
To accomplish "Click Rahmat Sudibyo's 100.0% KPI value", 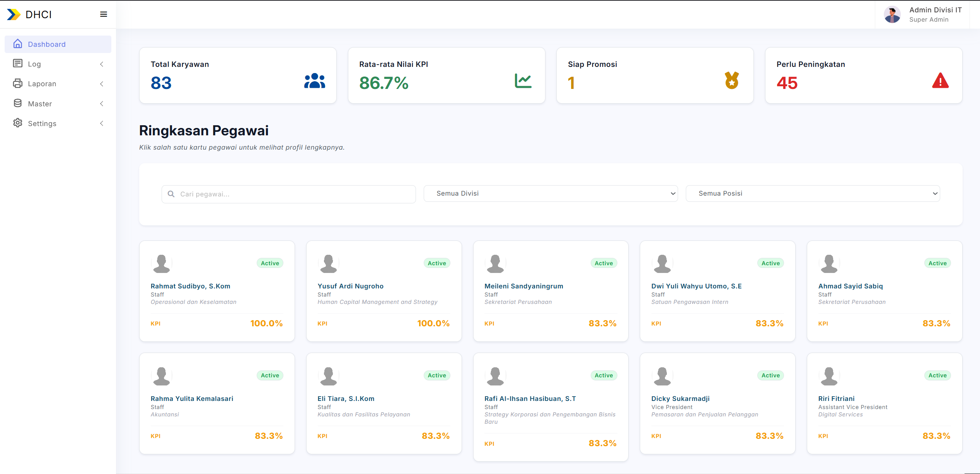I will click(266, 323).
